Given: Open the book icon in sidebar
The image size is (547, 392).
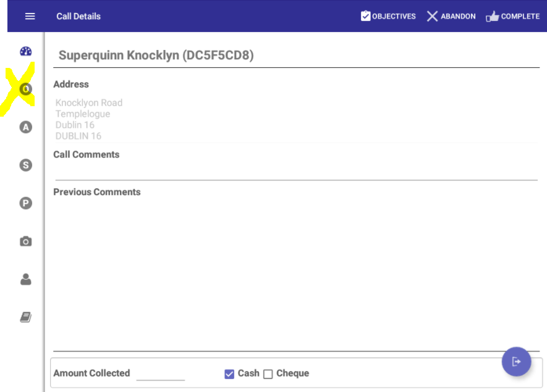Looking at the screenshot, I should (x=26, y=317).
